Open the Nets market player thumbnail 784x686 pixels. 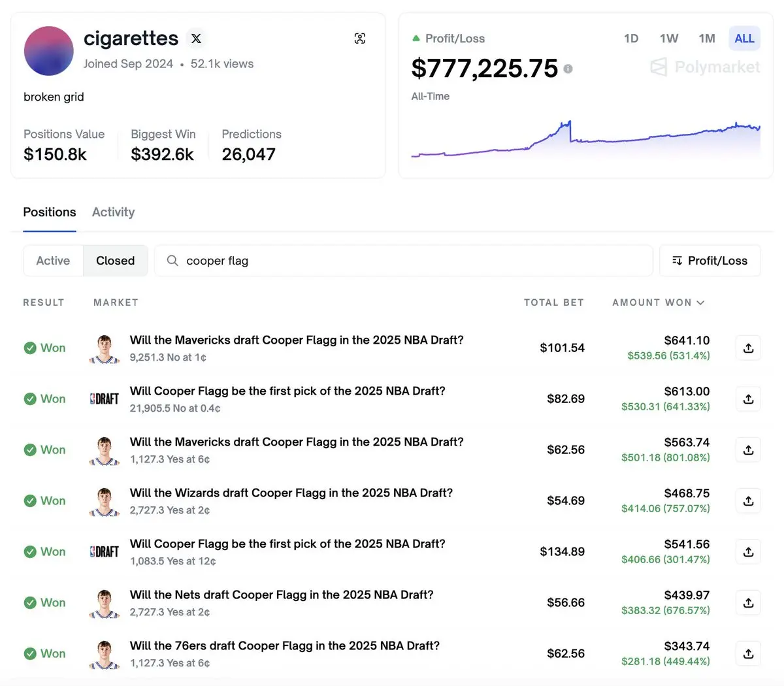click(105, 603)
